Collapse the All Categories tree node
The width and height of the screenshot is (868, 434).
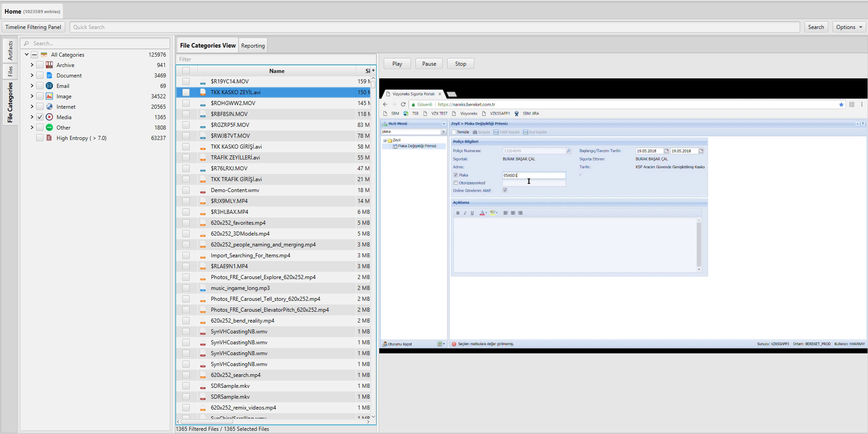pyautogui.click(x=27, y=55)
